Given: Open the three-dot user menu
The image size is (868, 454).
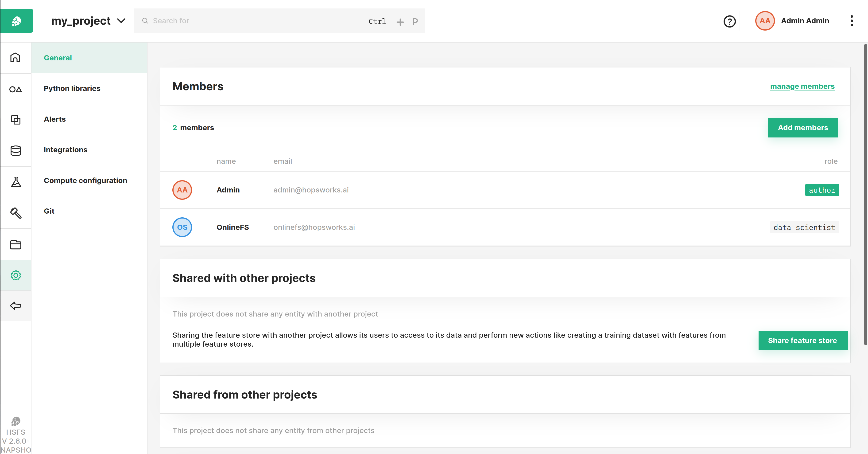Looking at the screenshot, I should (852, 21).
